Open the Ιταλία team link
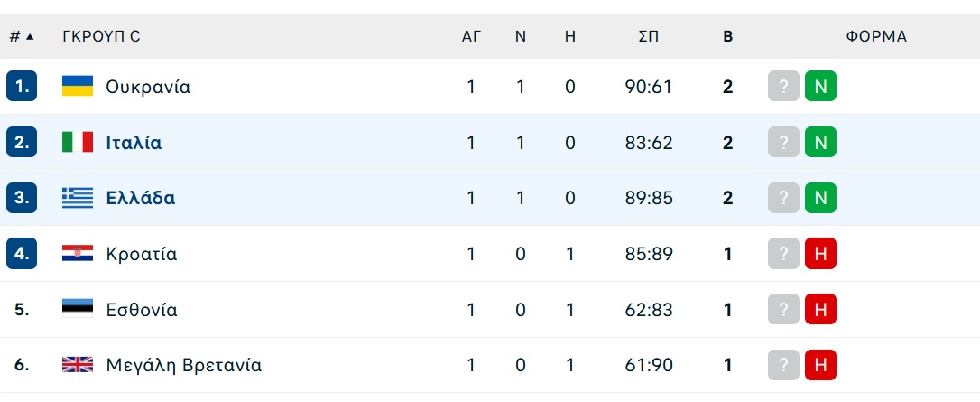The image size is (980, 402). (134, 143)
